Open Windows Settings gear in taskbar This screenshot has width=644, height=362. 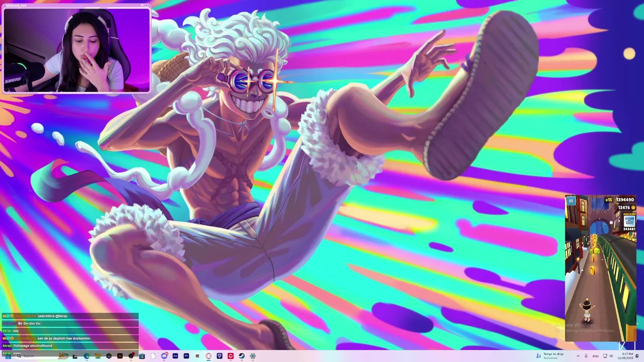pos(253,356)
